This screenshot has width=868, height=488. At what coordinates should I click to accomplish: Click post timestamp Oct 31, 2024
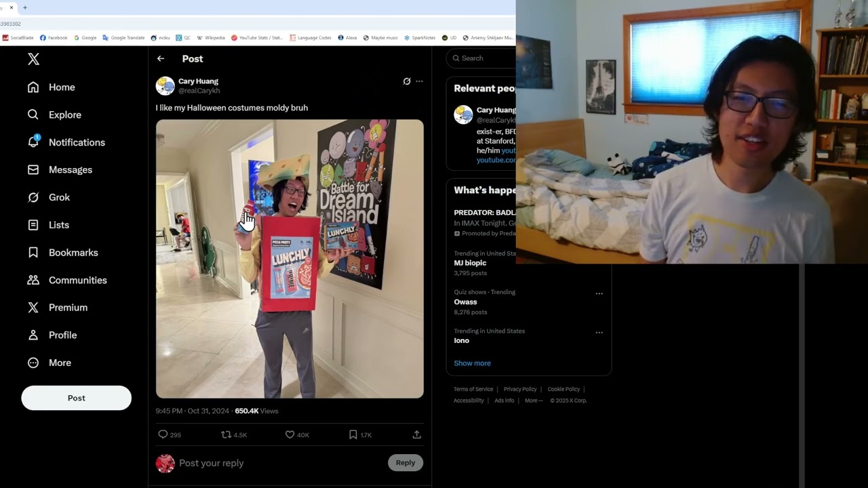click(193, 411)
